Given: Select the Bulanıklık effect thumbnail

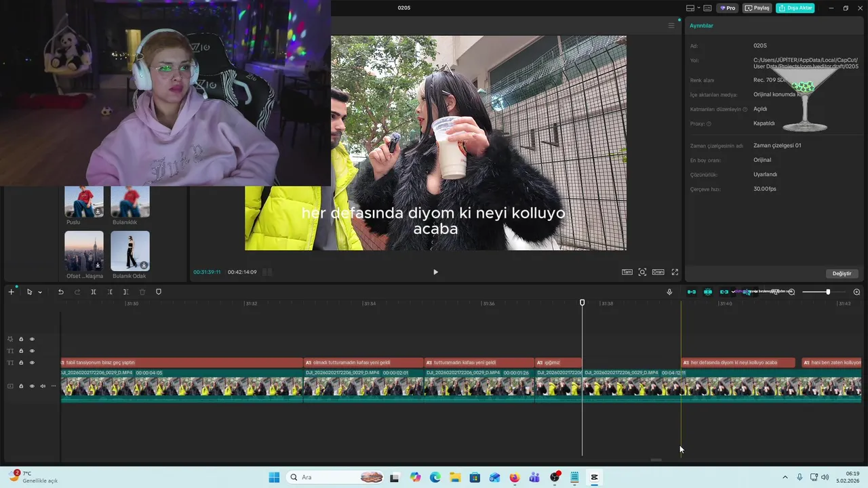Looking at the screenshot, I should tap(130, 201).
